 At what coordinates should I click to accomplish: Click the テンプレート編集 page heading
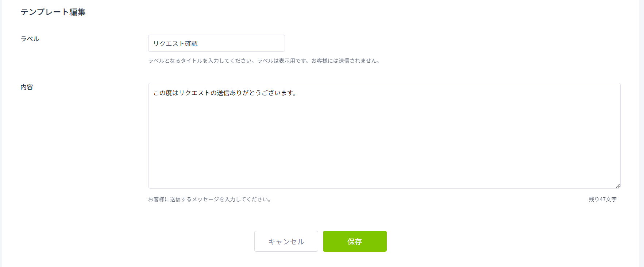(53, 12)
